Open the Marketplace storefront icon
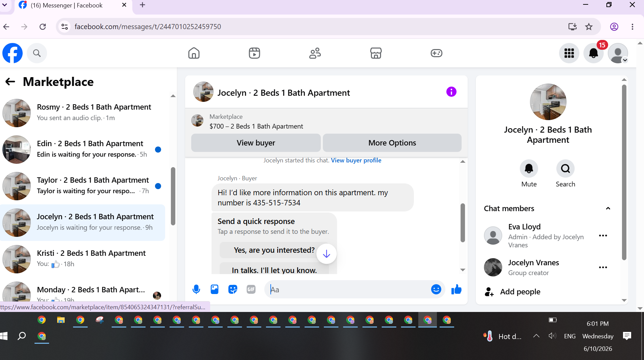 coord(376,53)
